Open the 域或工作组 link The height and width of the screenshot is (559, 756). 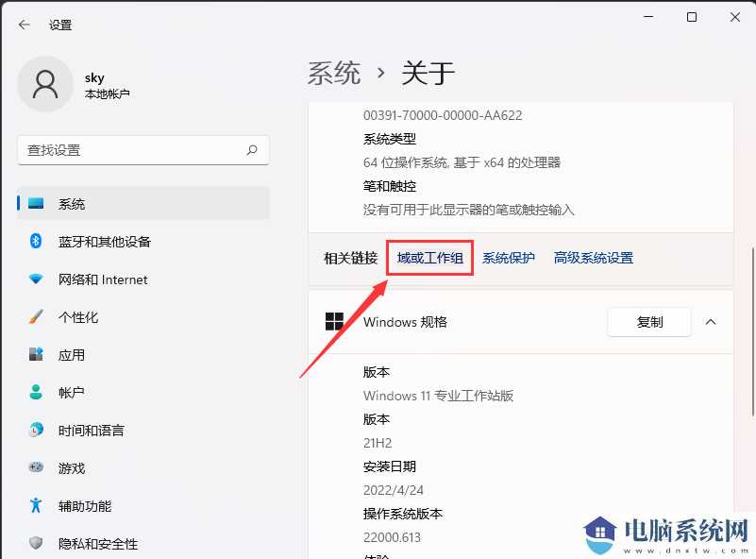[429, 256]
